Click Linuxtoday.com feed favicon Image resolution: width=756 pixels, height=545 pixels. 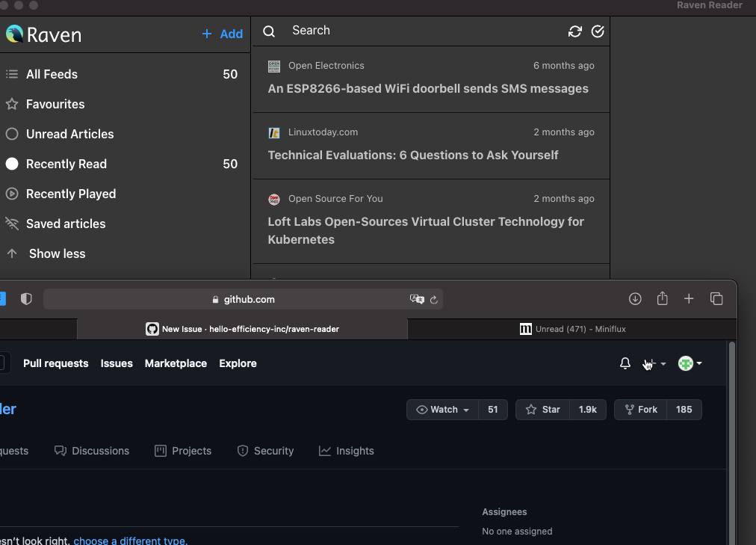tap(274, 132)
